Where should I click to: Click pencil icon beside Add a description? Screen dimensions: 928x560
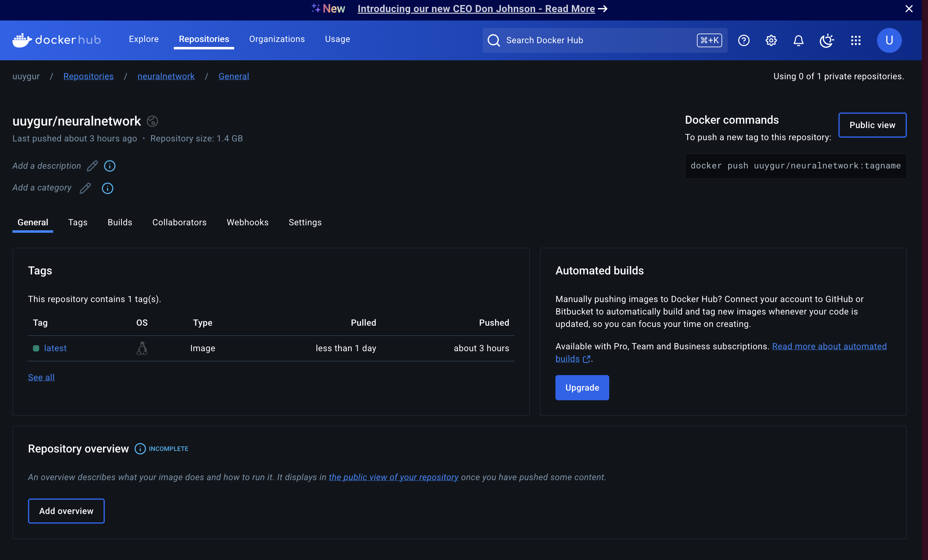[x=92, y=166]
